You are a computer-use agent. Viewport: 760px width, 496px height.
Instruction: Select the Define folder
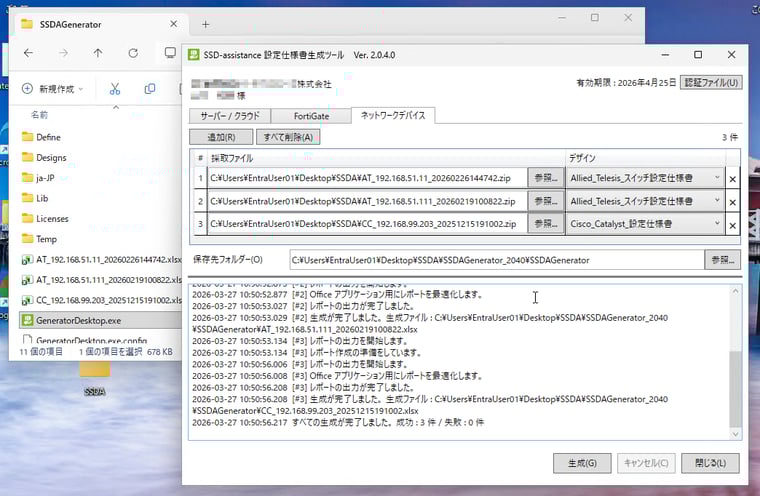[42, 137]
